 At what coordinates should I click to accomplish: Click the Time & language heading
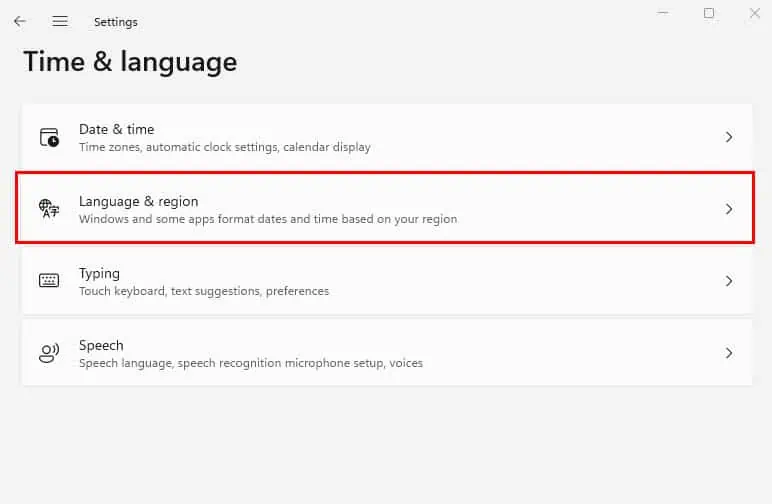tap(130, 62)
